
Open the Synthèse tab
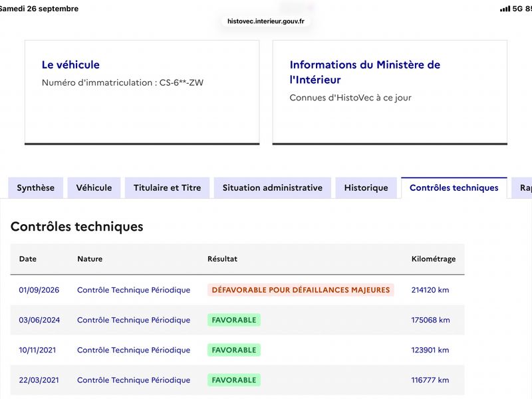pos(36,188)
